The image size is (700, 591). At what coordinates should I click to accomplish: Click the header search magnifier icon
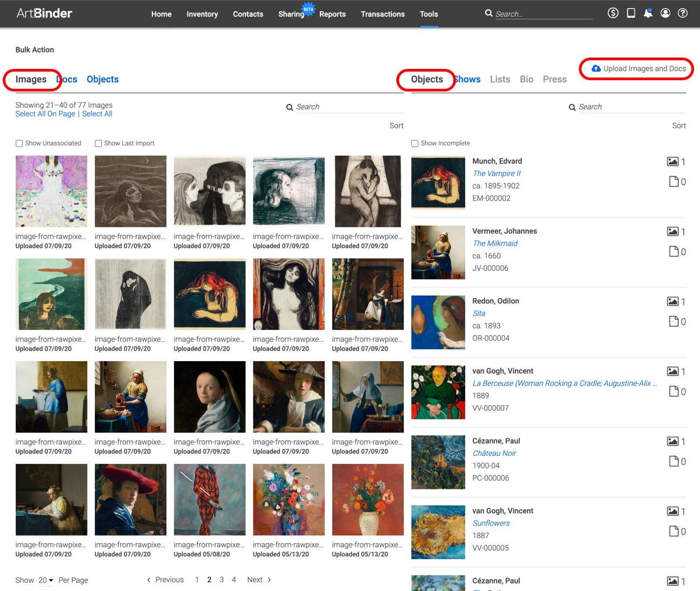(488, 13)
